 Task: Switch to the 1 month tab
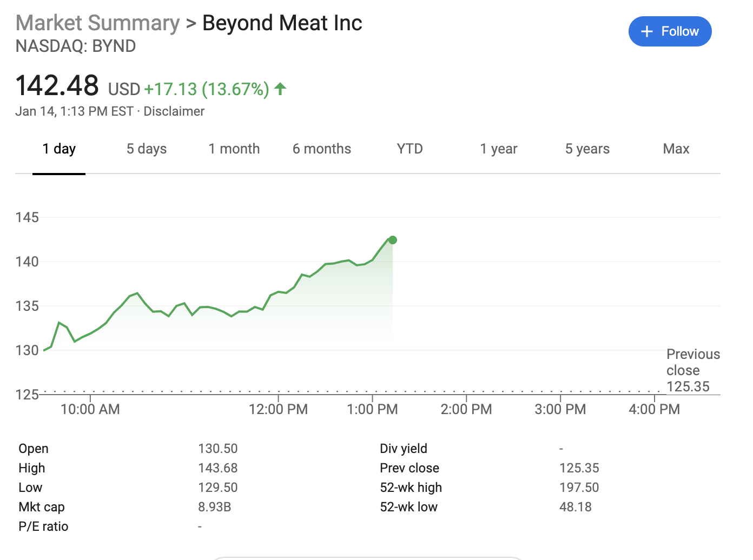(x=234, y=149)
